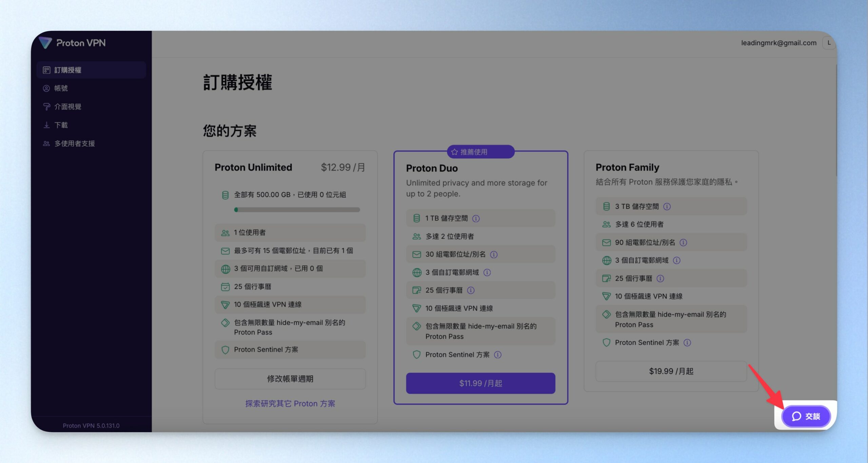
Task: Click the Proton Unlimited plan title
Action: coord(253,167)
